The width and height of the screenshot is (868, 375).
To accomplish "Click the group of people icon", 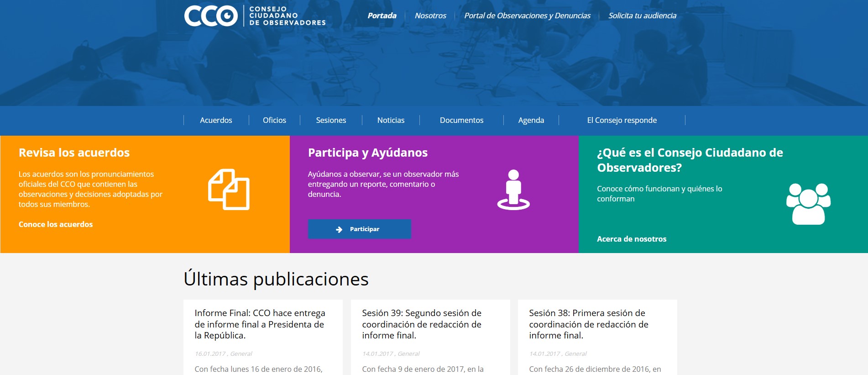I will tap(808, 204).
